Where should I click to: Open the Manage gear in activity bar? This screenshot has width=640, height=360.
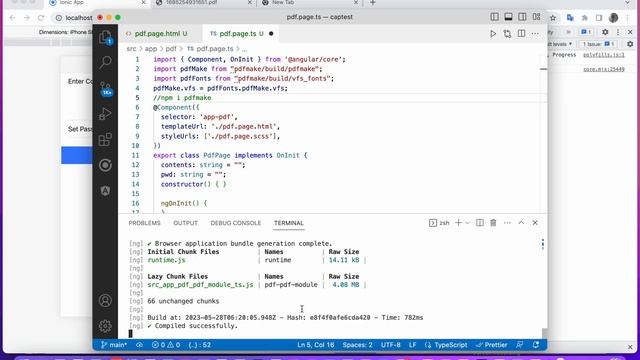pyautogui.click(x=105, y=326)
